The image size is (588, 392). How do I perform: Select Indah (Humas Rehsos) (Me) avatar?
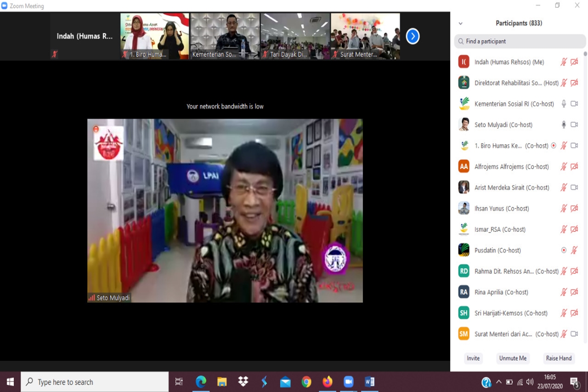(x=464, y=62)
